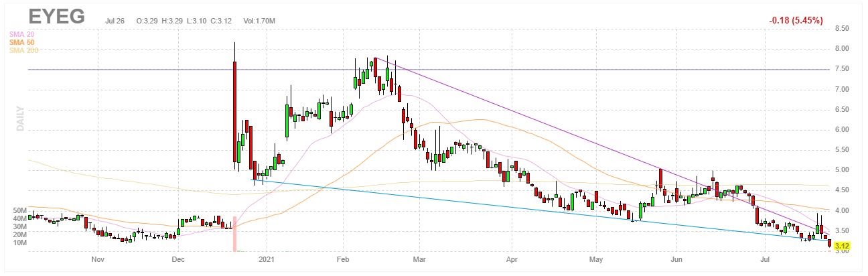868x276 pixels.
Task: Click the tall pink volume spike bar
Action: point(234,234)
